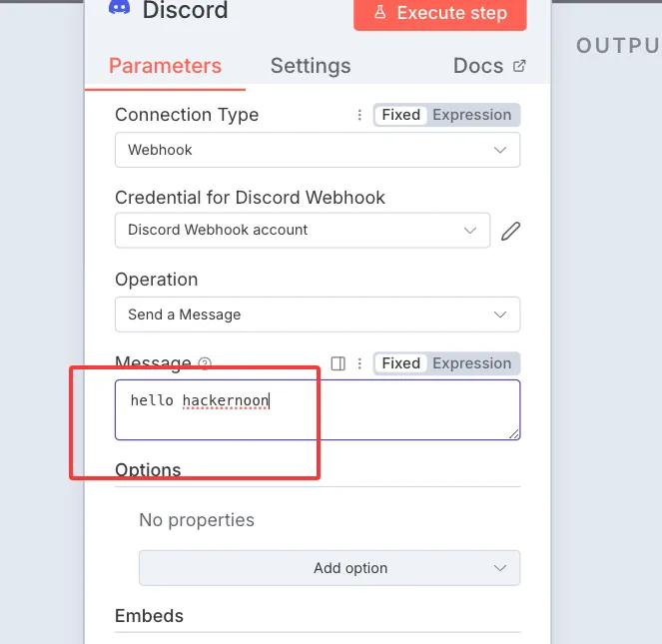Viewport: 662px width, 644px height.
Task: Set Message field to Fixed mode
Action: pos(400,363)
